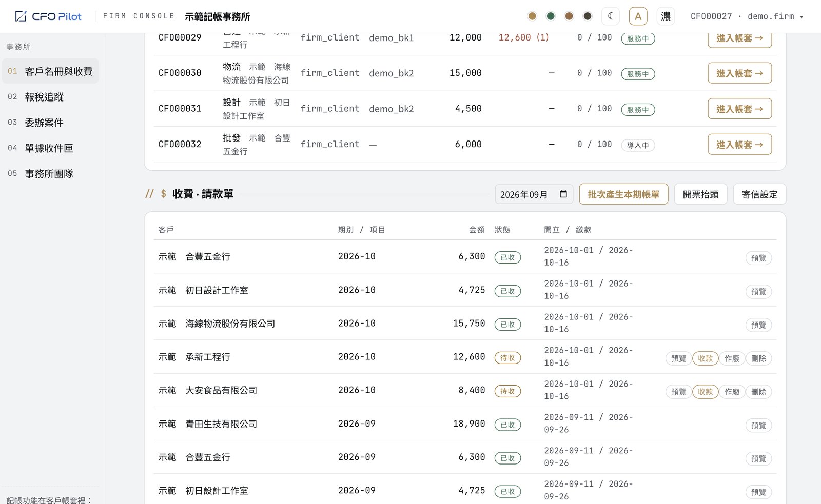This screenshot has width=821, height=504.
Task: Preview the 大安食品有限公司 invoice
Action: pyautogui.click(x=678, y=392)
